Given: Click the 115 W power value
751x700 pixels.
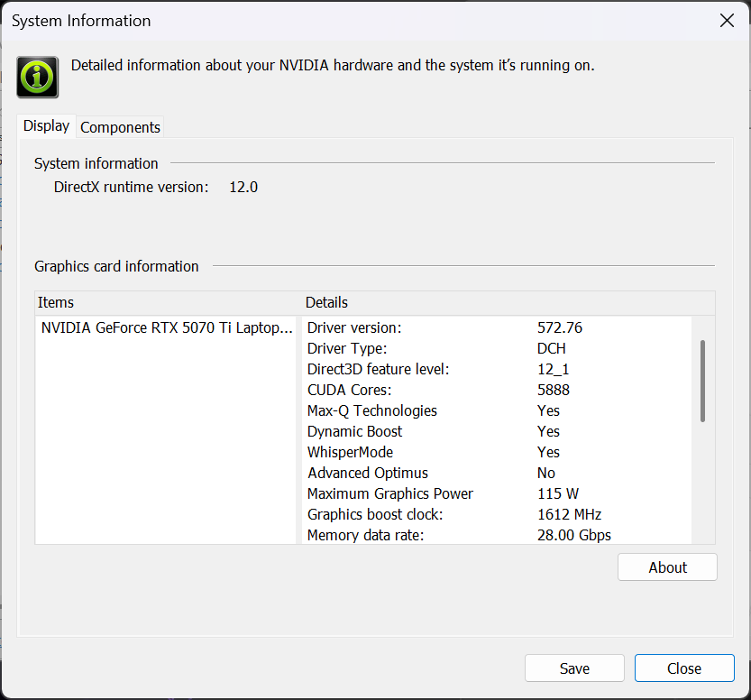Looking at the screenshot, I should [557, 494].
